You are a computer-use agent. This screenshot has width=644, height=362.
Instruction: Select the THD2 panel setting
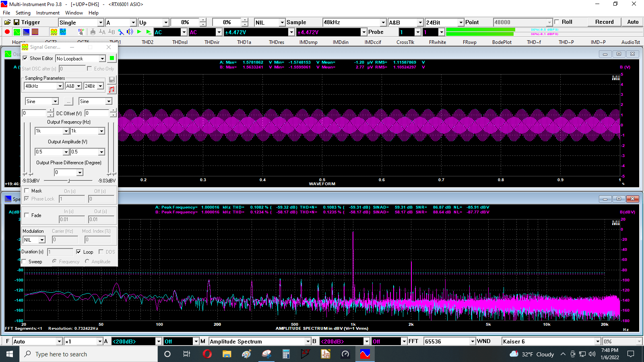(x=147, y=42)
